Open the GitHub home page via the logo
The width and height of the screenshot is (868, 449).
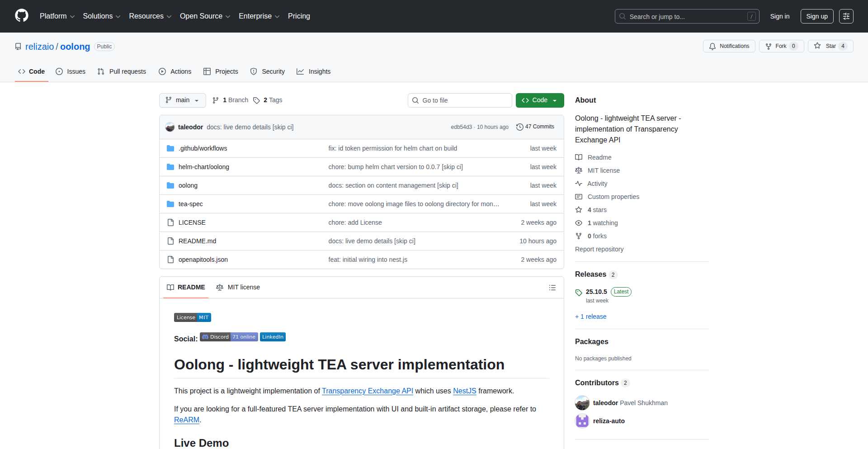point(21,16)
